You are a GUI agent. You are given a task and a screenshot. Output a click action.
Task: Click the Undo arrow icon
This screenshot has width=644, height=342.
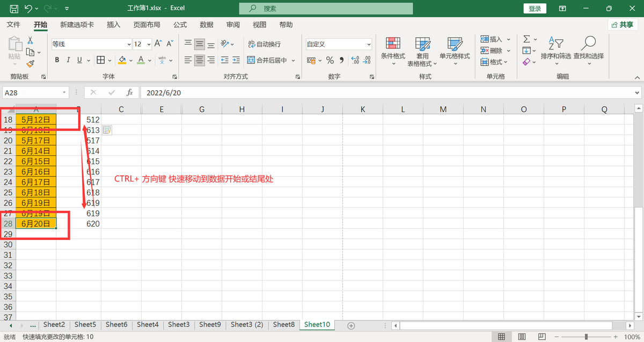coord(28,9)
